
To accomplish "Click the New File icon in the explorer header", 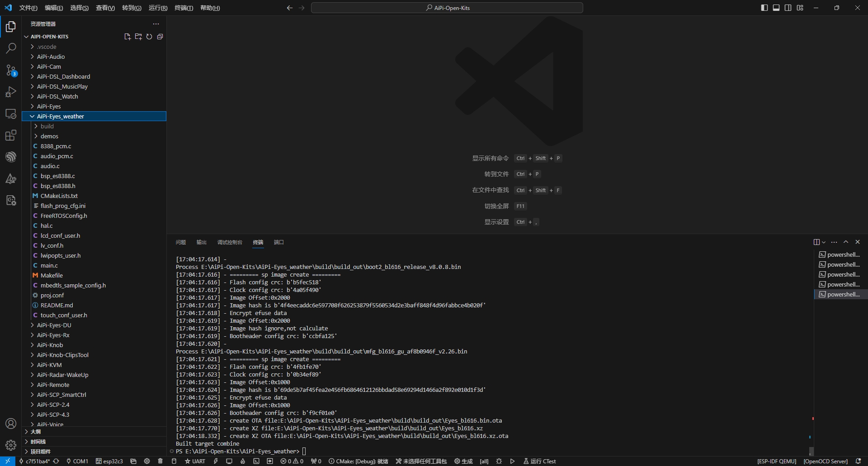I will [x=127, y=37].
